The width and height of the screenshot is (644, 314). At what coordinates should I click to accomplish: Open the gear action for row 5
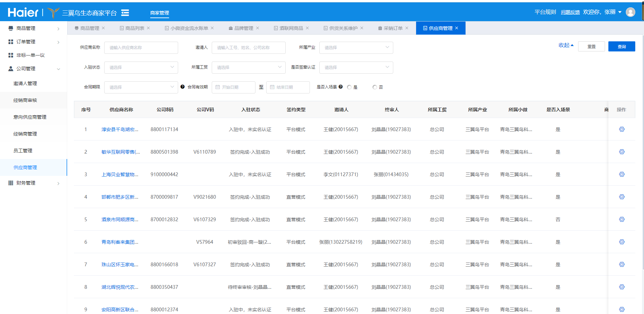(x=621, y=219)
